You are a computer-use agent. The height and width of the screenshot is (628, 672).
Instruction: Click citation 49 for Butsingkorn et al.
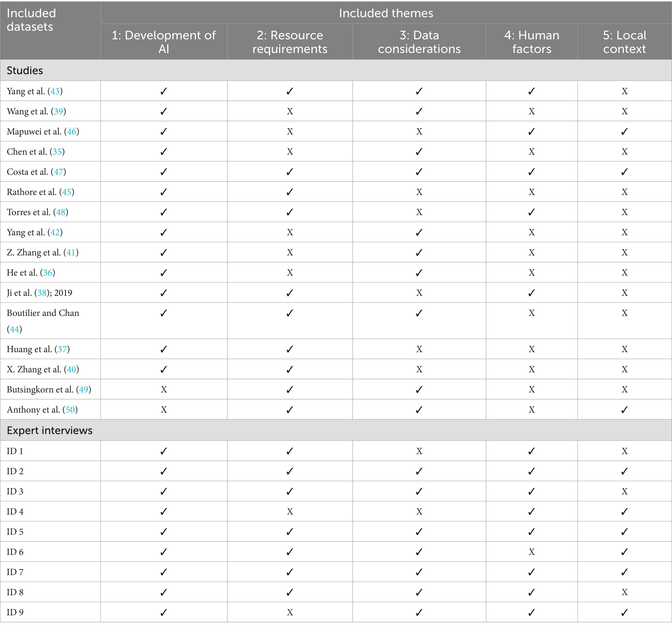point(84,390)
